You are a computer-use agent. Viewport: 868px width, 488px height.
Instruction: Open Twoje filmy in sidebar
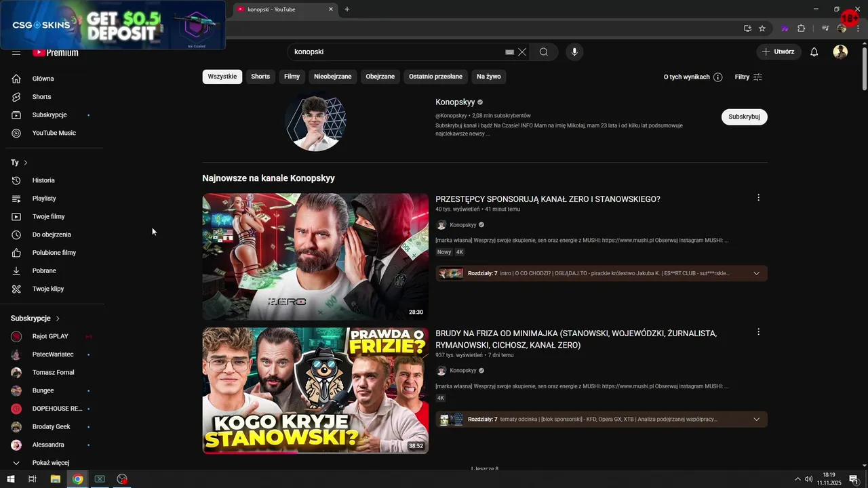click(x=54, y=217)
